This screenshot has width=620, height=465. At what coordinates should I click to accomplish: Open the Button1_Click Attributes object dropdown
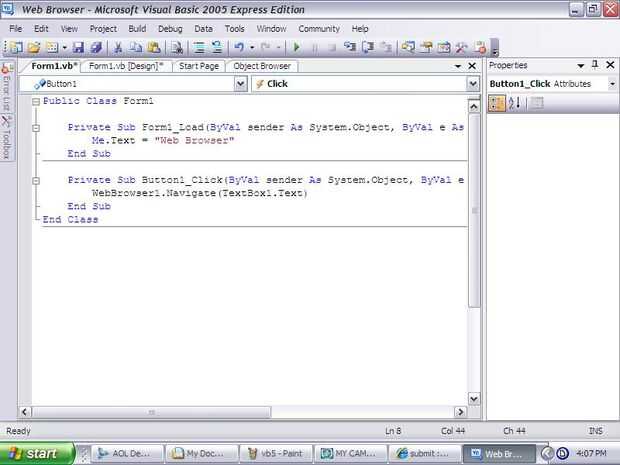tap(612, 84)
